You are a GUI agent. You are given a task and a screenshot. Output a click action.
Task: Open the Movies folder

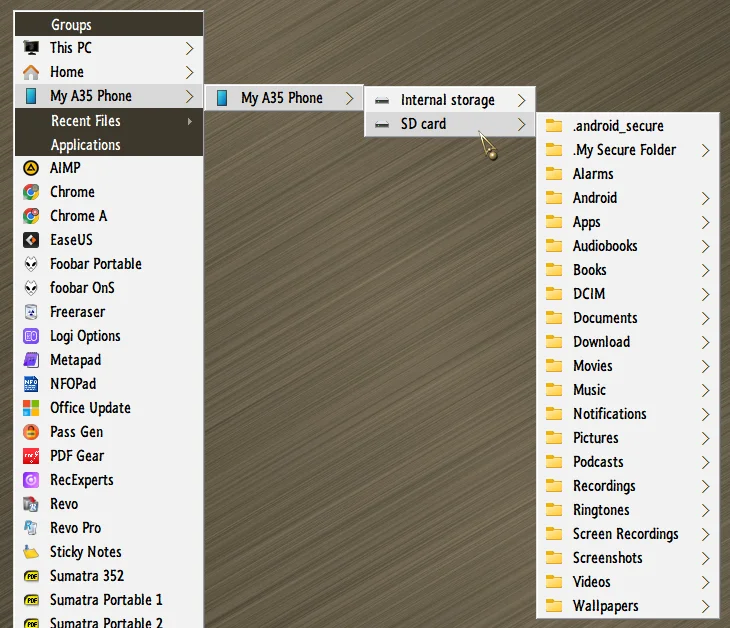[x=628, y=366]
